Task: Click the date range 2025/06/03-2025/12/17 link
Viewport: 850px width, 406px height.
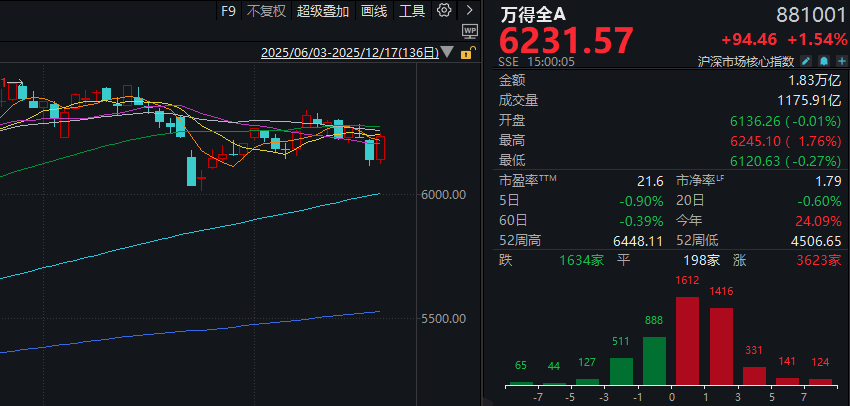Action: (349, 53)
